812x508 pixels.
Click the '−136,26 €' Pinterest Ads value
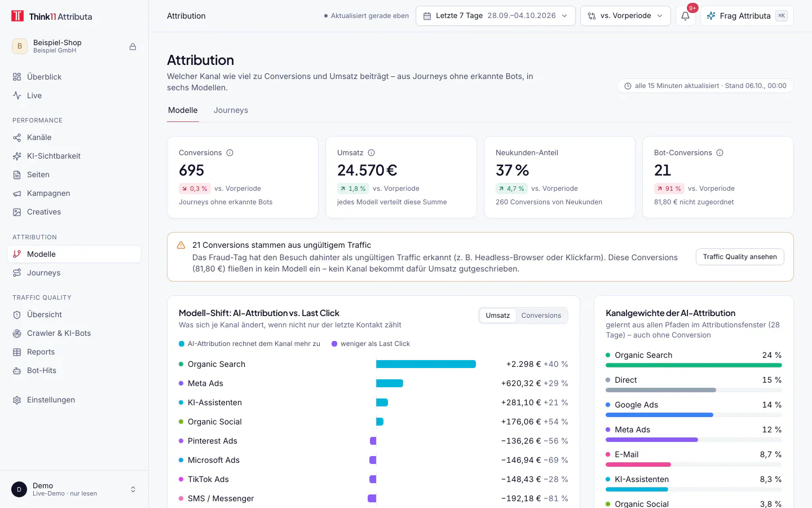coord(521,441)
